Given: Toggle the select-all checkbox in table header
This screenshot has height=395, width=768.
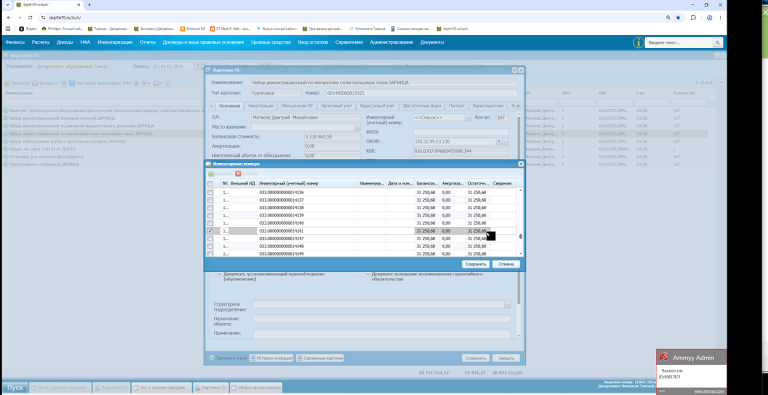Looking at the screenshot, I should click(x=210, y=183).
